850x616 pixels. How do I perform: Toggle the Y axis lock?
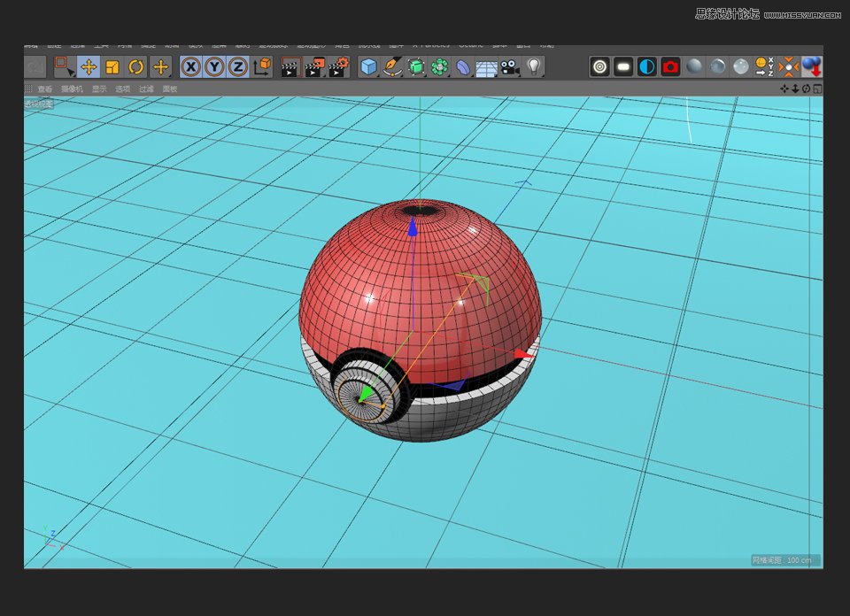213,66
